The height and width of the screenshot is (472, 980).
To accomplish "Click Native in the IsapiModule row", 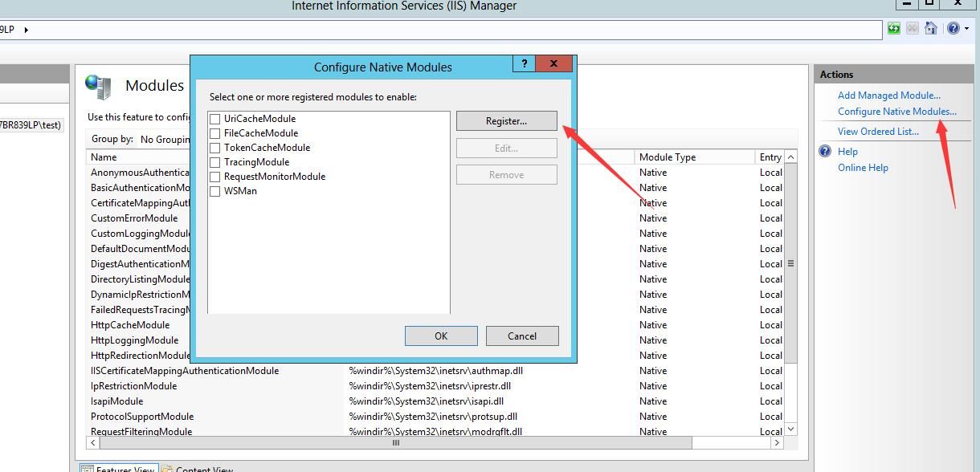I will point(653,401).
